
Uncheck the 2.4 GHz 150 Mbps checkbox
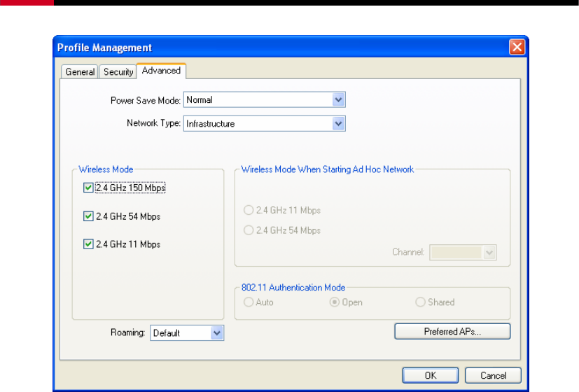(x=88, y=188)
